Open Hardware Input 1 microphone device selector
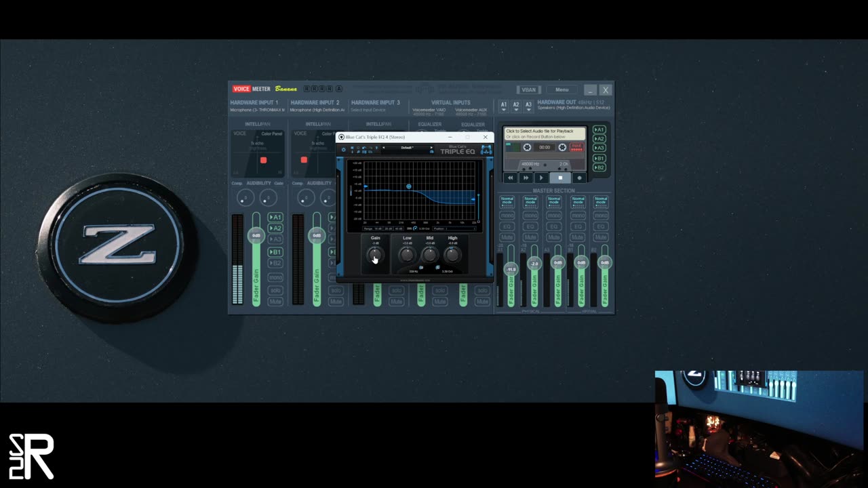 (x=257, y=110)
